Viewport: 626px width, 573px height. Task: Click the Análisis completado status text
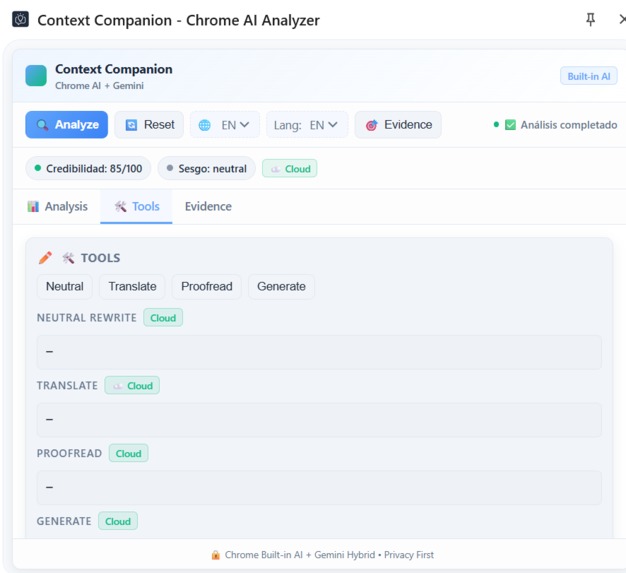(x=569, y=125)
